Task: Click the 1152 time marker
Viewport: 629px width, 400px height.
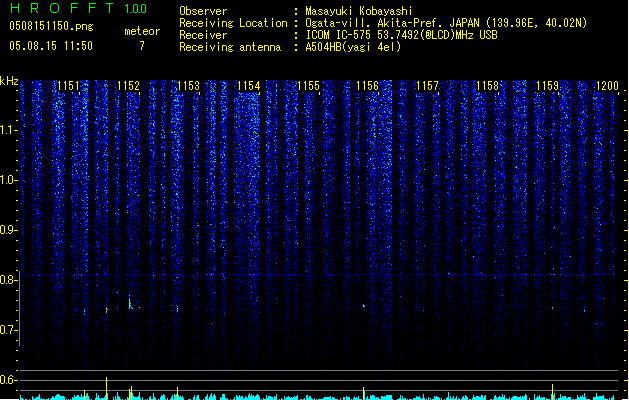Action: [x=128, y=86]
